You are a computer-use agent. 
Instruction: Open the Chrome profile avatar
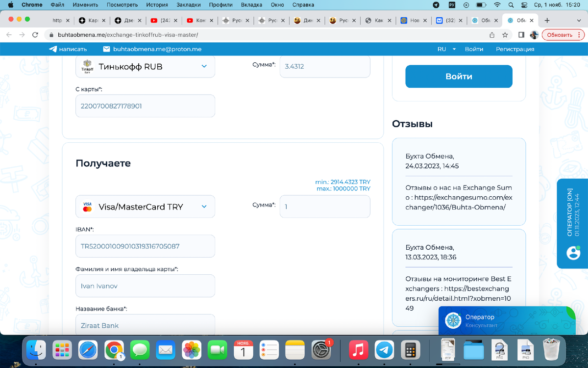click(x=534, y=35)
